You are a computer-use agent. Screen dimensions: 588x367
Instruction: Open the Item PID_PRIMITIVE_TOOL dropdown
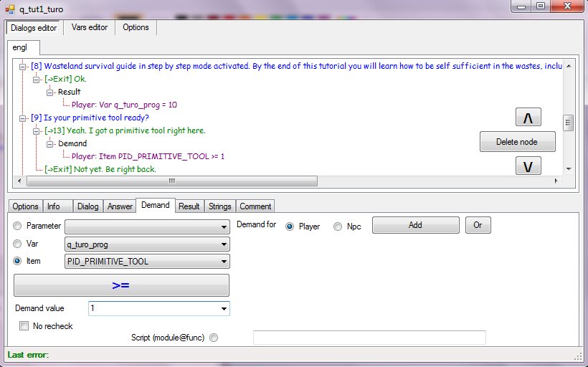(x=224, y=262)
